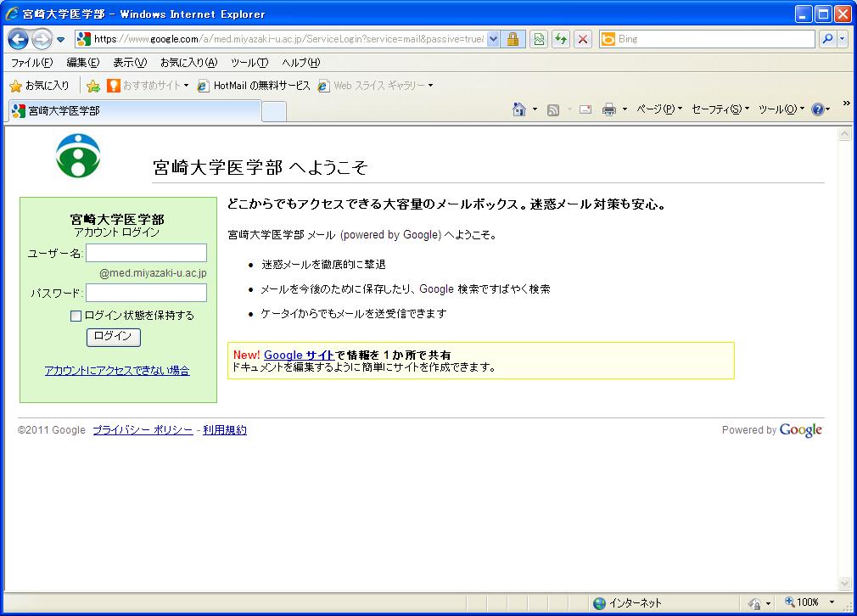Click the Print icon in command bar
This screenshot has width=857, height=616.
(x=608, y=109)
